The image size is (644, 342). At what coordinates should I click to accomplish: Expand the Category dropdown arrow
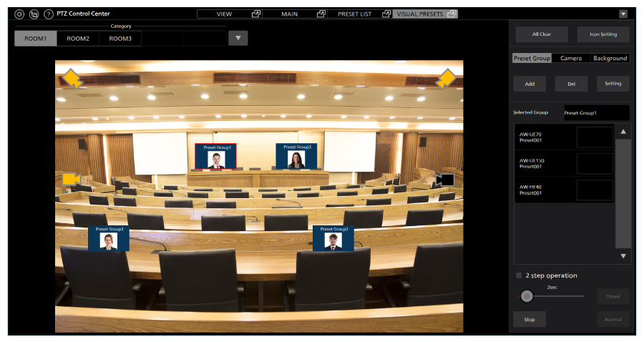pos(238,39)
